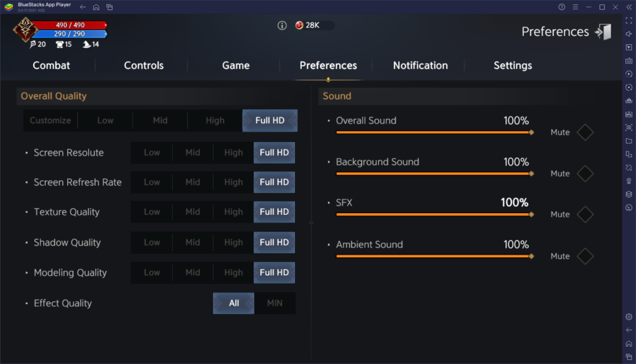Open the multi-instance icon in the title bar
Image resolution: width=636 pixels, height=364 pixels.
(x=109, y=7)
